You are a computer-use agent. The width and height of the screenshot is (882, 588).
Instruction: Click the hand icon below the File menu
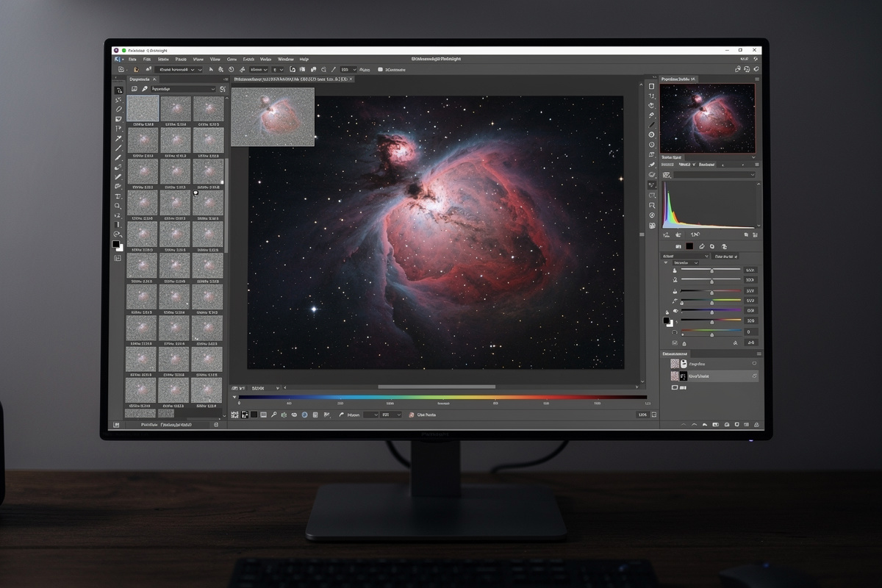click(x=137, y=69)
